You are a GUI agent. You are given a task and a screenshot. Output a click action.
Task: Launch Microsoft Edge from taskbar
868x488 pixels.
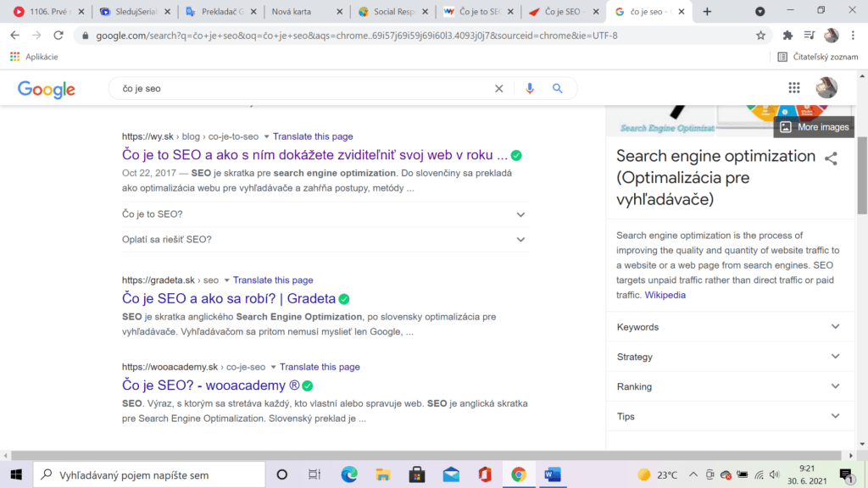pyautogui.click(x=348, y=474)
